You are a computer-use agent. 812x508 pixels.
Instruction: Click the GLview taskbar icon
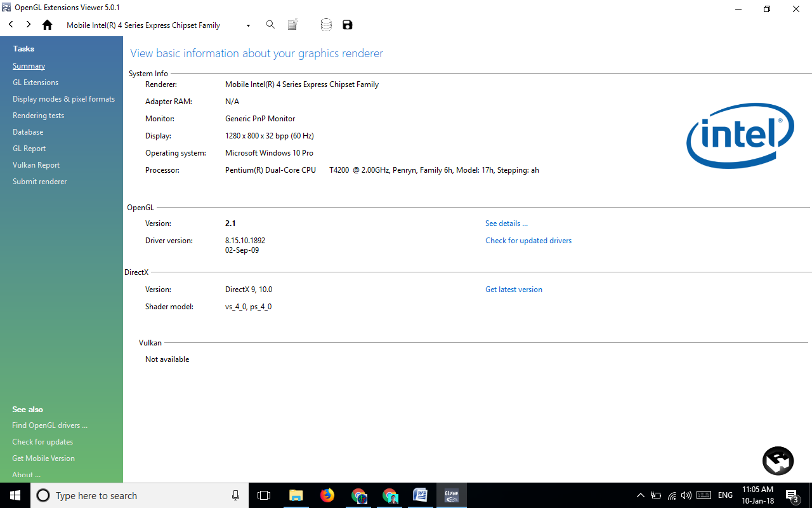click(452, 495)
